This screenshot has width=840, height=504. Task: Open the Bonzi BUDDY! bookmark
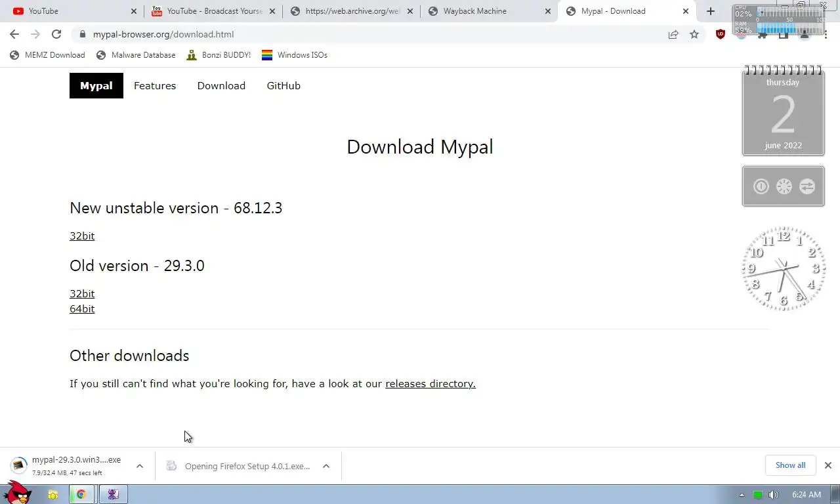219,55
